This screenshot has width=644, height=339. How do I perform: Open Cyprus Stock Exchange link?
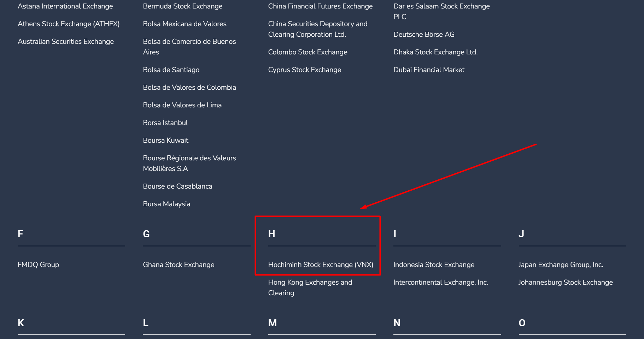click(x=305, y=70)
